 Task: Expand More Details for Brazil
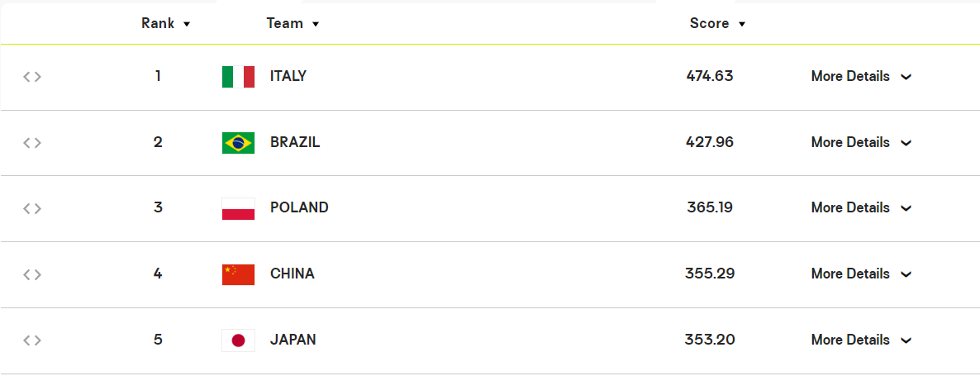[x=861, y=143]
